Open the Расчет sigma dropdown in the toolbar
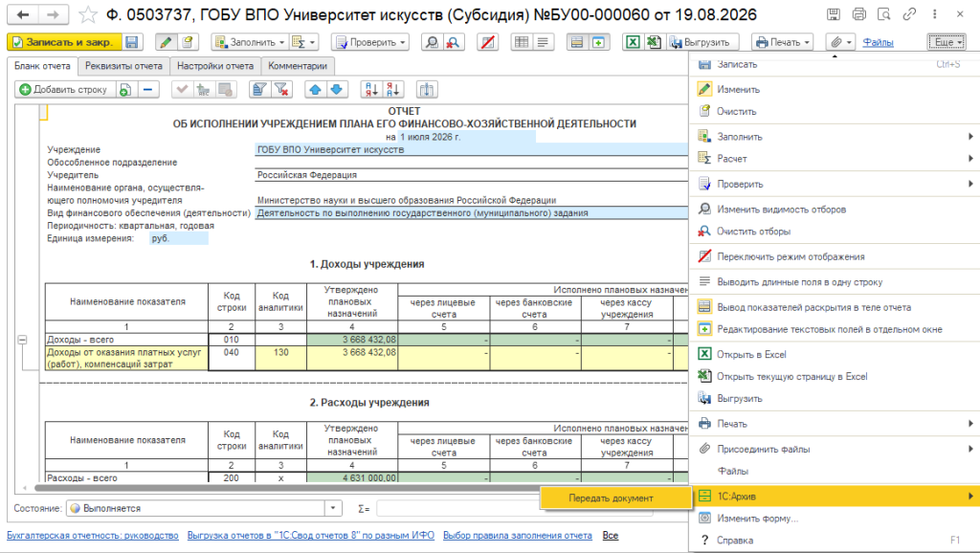The width and height of the screenshot is (980, 553). click(304, 42)
